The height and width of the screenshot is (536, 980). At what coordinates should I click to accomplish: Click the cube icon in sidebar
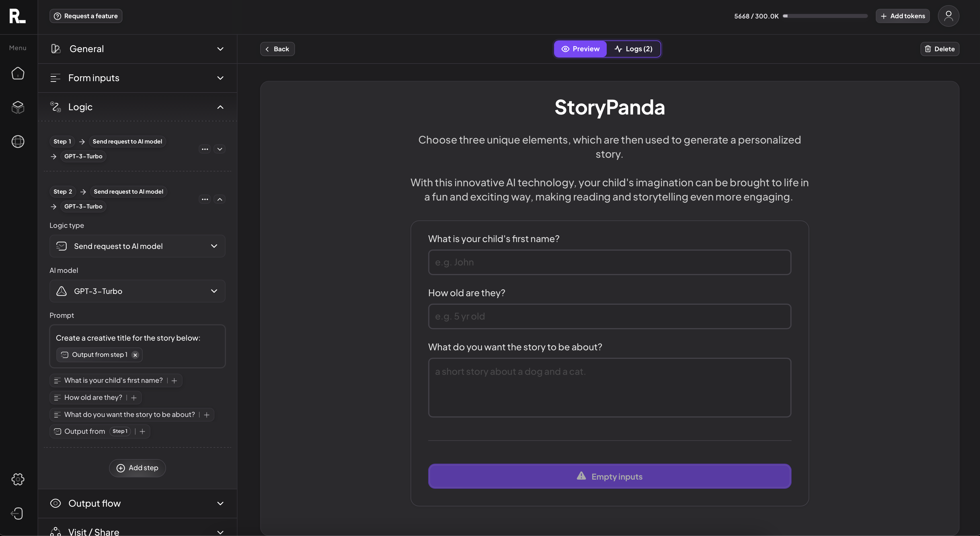coord(18,107)
